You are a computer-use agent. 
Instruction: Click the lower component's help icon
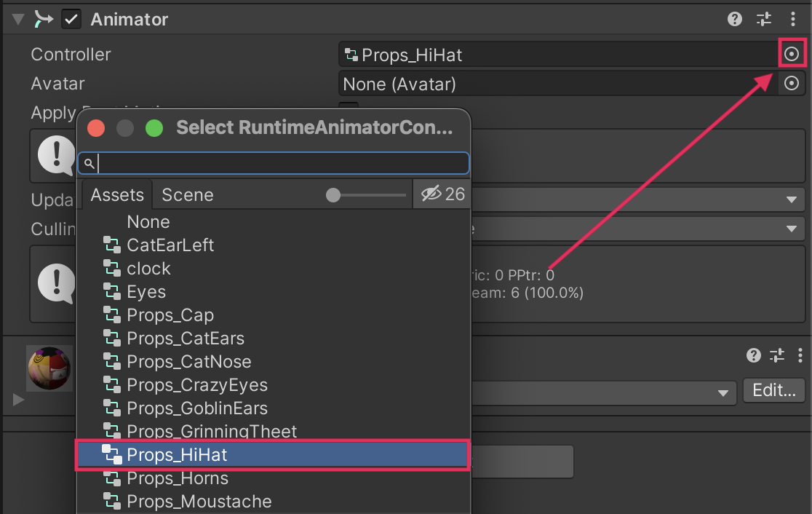pos(754,355)
